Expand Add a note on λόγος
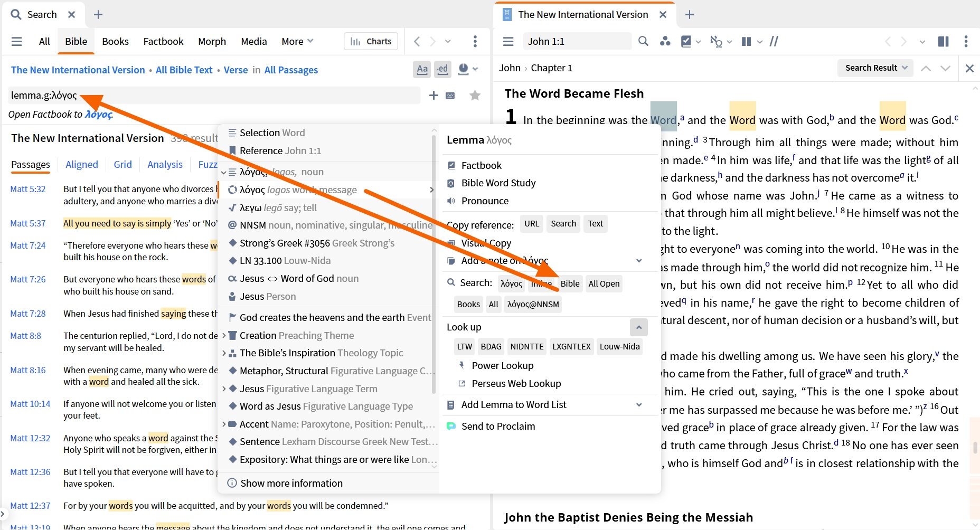The image size is (980, 530). (x=638, y=260)
